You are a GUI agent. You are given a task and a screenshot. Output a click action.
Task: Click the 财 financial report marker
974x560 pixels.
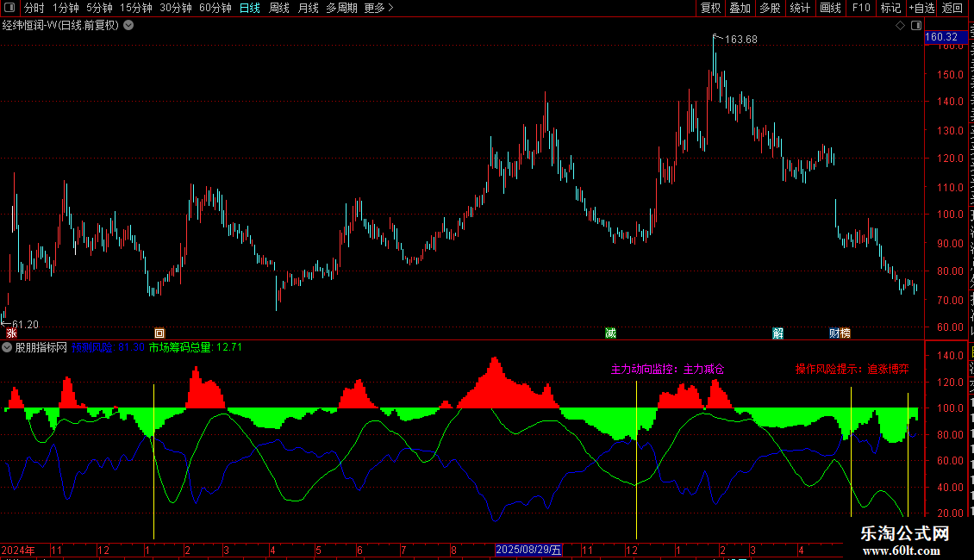click(834, 333)
